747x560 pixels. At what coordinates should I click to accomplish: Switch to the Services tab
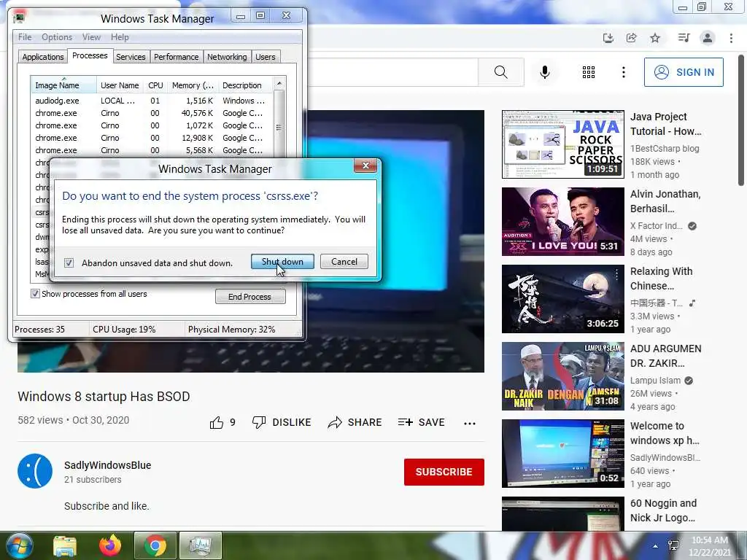[x=131, y=57]
